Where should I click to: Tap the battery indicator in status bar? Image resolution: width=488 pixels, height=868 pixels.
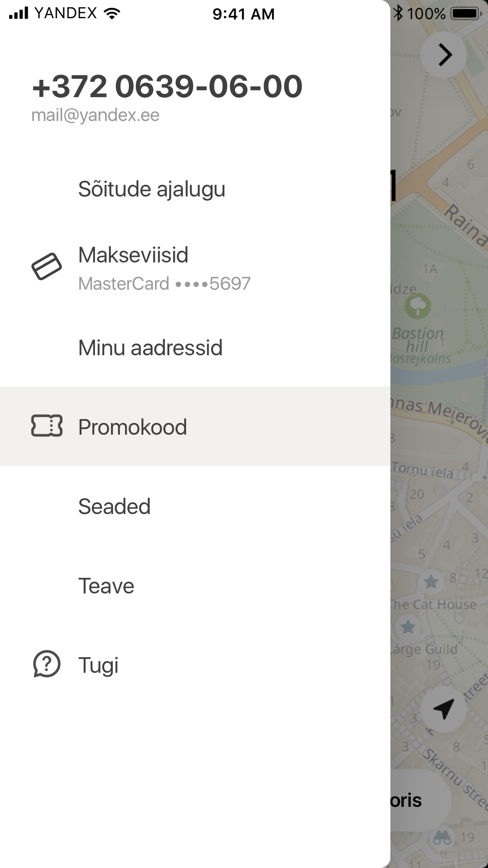pos(465,14)
